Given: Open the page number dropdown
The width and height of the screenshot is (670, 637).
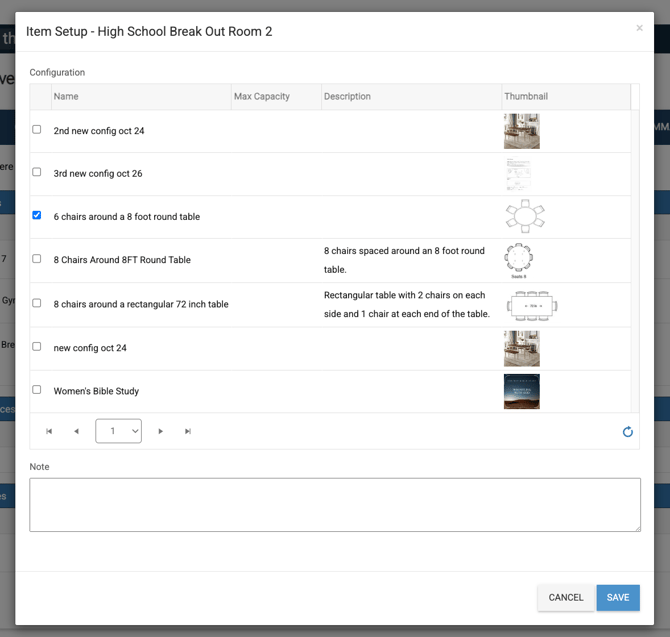Looking at the screenshot, I should point(118,431).
